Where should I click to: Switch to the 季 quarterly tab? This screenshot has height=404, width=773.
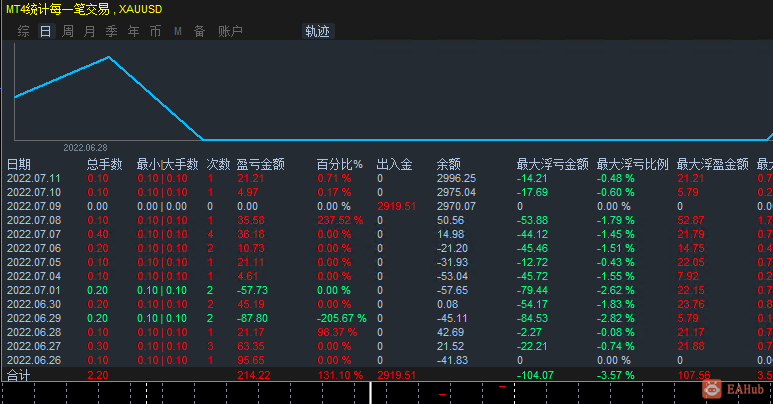click(x=111, y=32)
